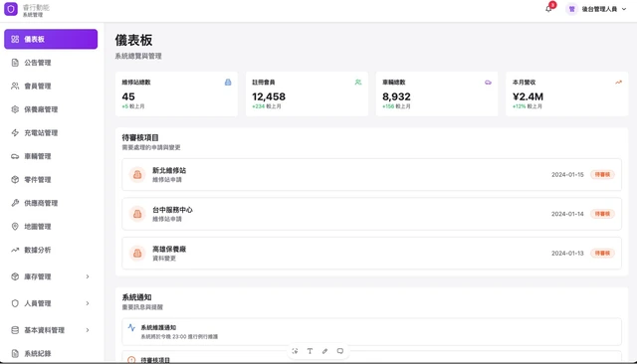
Task: Click the 地圖管理 map pin icon
Action: coord(15,227)
